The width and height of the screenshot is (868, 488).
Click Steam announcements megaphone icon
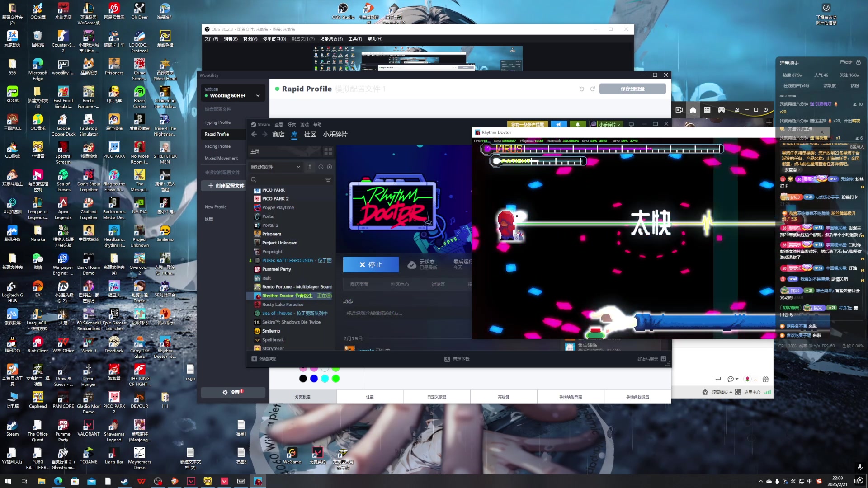559,124
